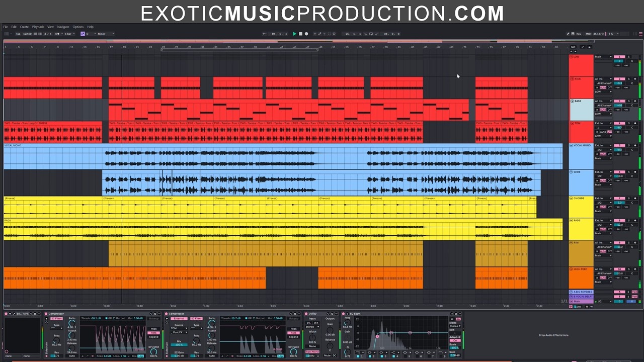644x362 pixels.
Task: Select RMS mode on first Compressor
Action: click(x=153, y=333)
